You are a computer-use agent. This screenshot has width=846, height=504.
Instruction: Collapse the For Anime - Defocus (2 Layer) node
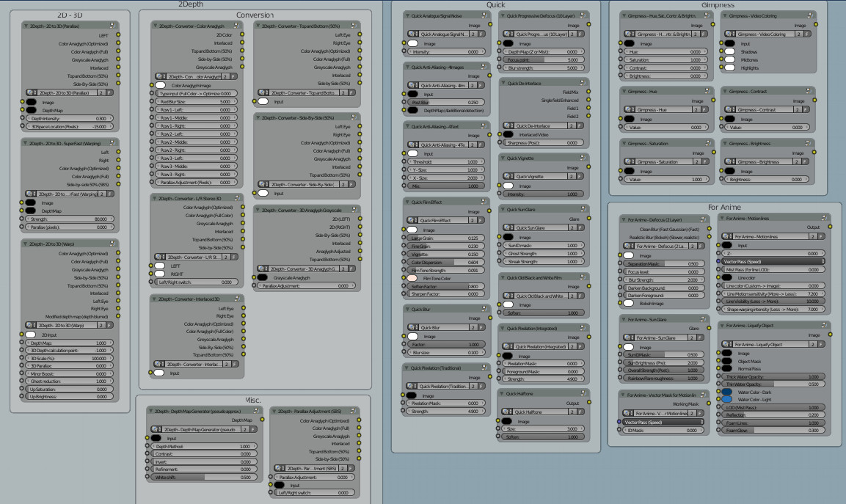pos(623,219)
